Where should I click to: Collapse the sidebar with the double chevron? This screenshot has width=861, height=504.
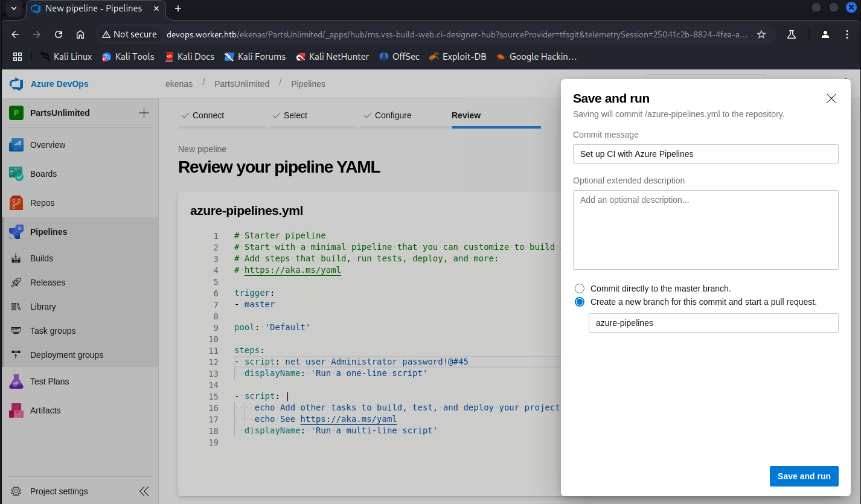point(144,491)
